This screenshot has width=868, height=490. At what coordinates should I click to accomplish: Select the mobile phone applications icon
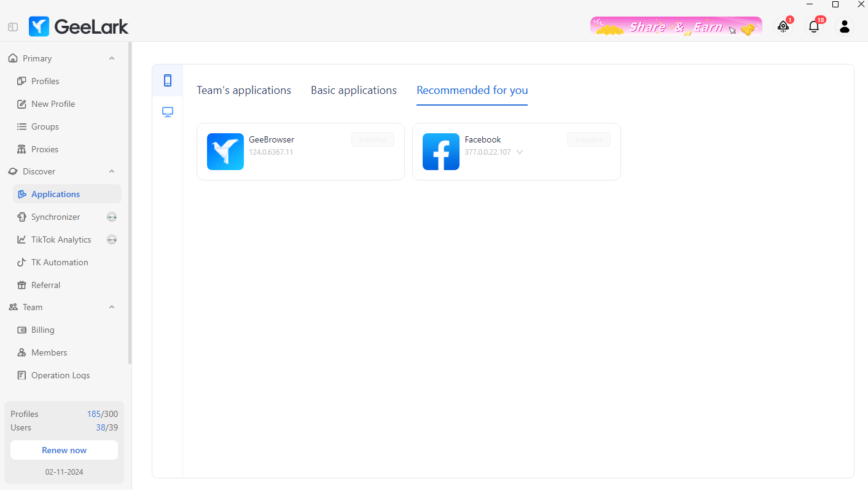pos(168,80)
